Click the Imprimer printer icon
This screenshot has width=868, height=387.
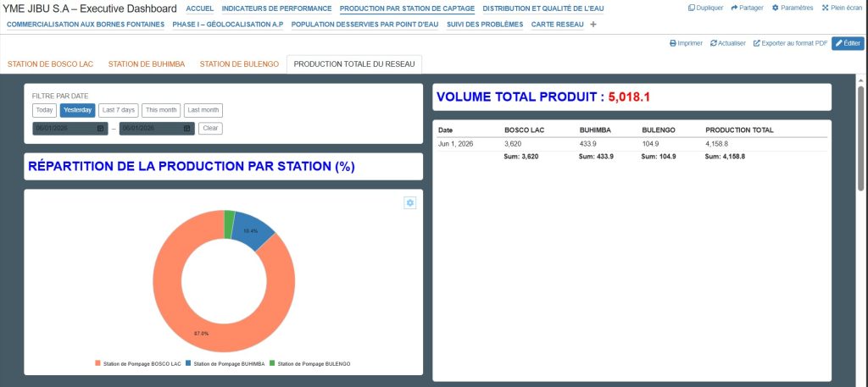[x=673, y=43]
